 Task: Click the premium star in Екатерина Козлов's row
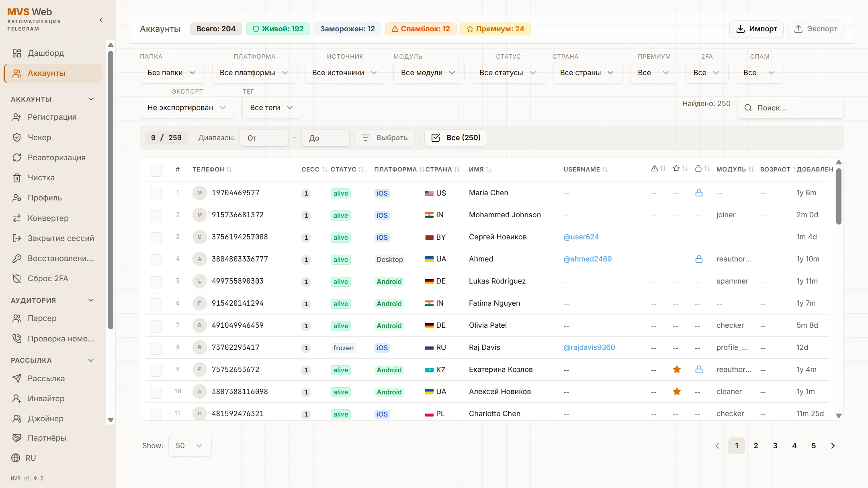(x=677, y=370)
